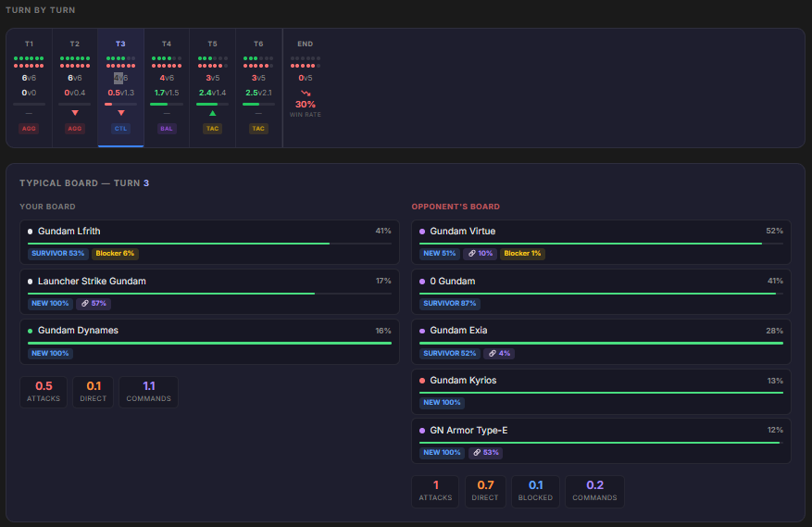This screenshot has height=527, width=812.
Task: Select the T5 turn column
Action: tap(212, 88)
